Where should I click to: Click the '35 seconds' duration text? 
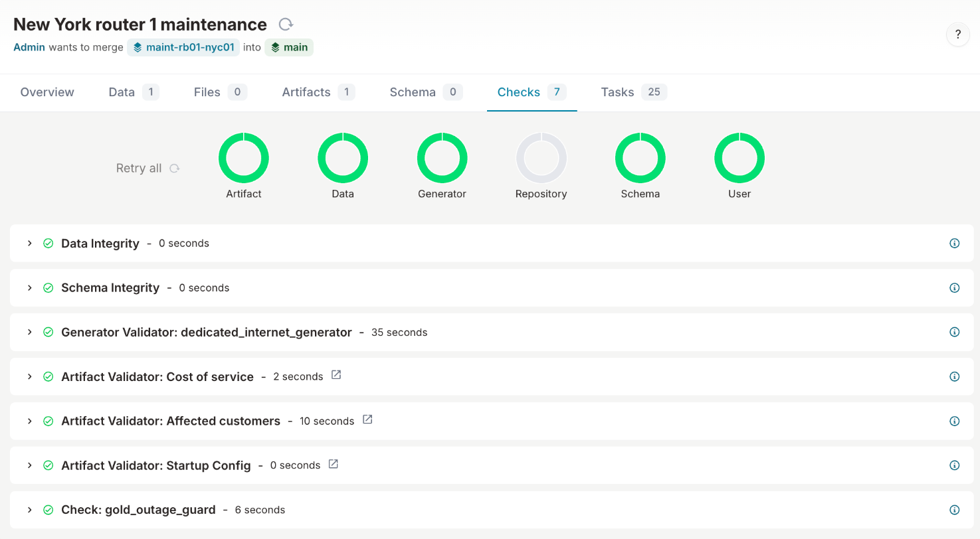tap(399, 333)
